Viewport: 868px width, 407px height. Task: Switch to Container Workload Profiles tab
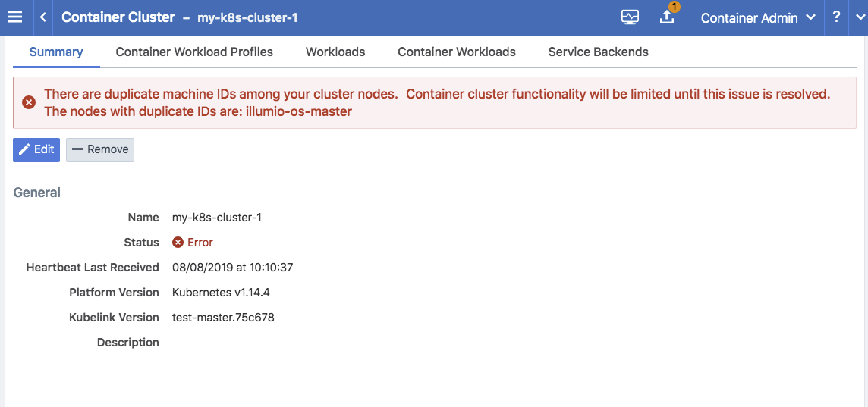194,52
